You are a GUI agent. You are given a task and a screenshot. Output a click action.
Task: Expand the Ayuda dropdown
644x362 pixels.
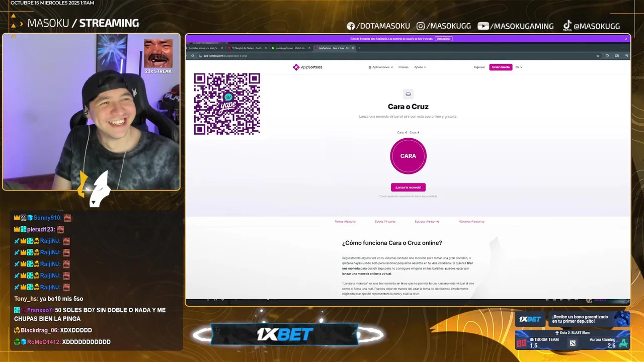pos(420,67)
